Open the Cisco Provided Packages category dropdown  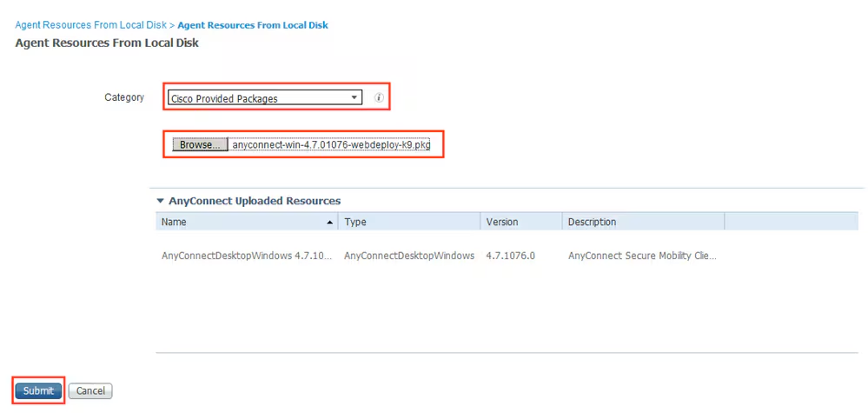coord(265,98)
